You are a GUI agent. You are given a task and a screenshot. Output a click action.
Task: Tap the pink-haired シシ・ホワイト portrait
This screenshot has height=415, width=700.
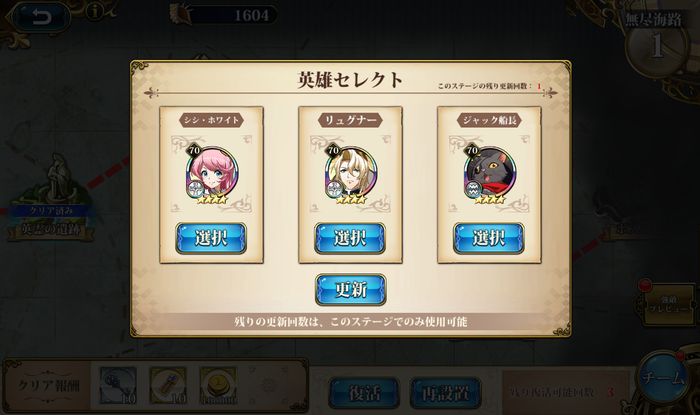[x=212, y=174]
